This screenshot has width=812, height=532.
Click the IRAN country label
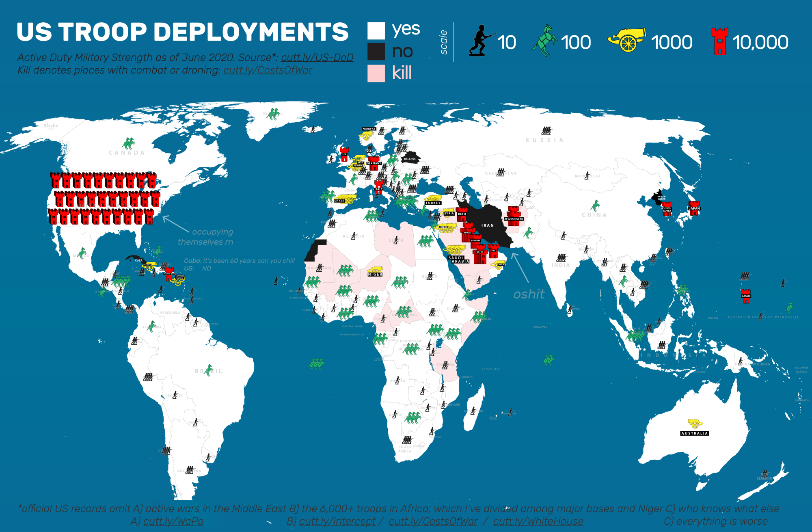tap(487, 225)
